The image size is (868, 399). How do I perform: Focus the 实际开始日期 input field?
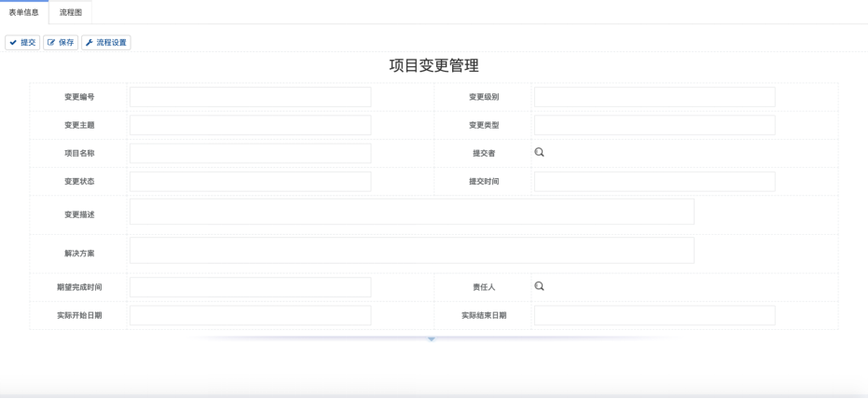[x=250, y=315]
